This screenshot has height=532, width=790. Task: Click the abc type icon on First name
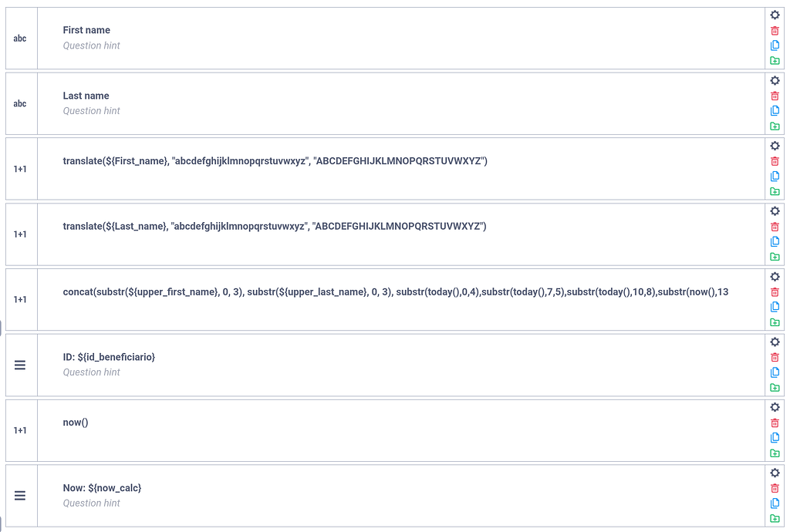tap(20, 38)
